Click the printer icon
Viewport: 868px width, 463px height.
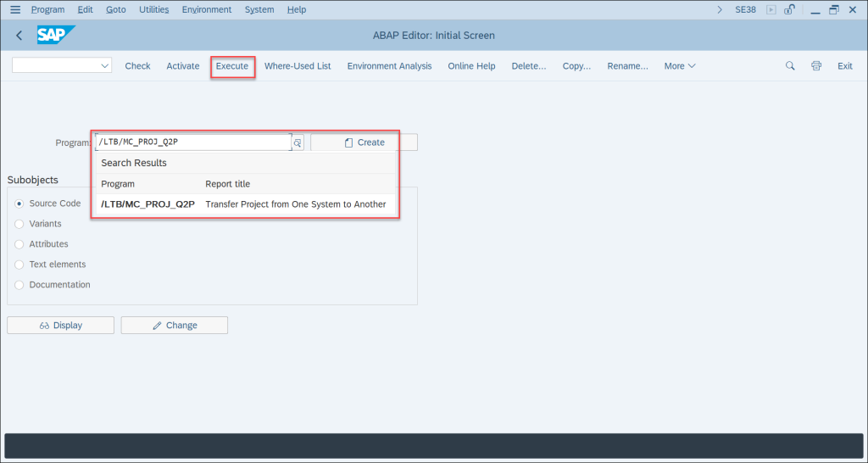pyautogui.click(x=816, y=66)
